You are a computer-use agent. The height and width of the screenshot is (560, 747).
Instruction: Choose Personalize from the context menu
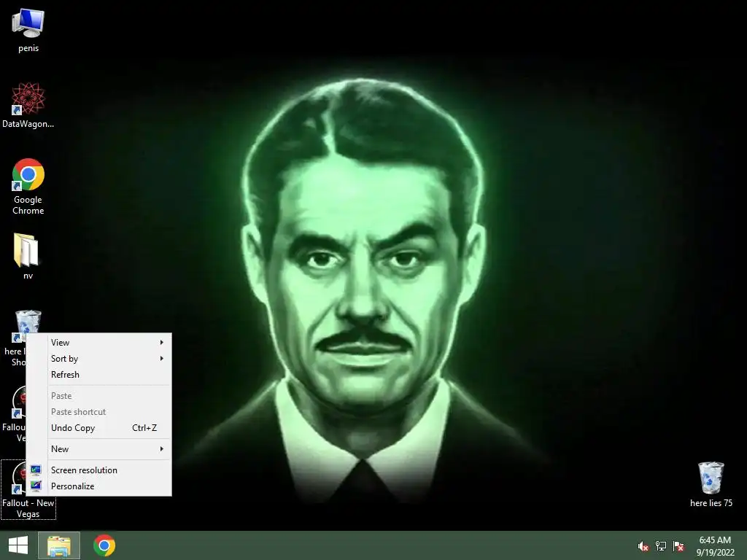(x=99, y=486)
